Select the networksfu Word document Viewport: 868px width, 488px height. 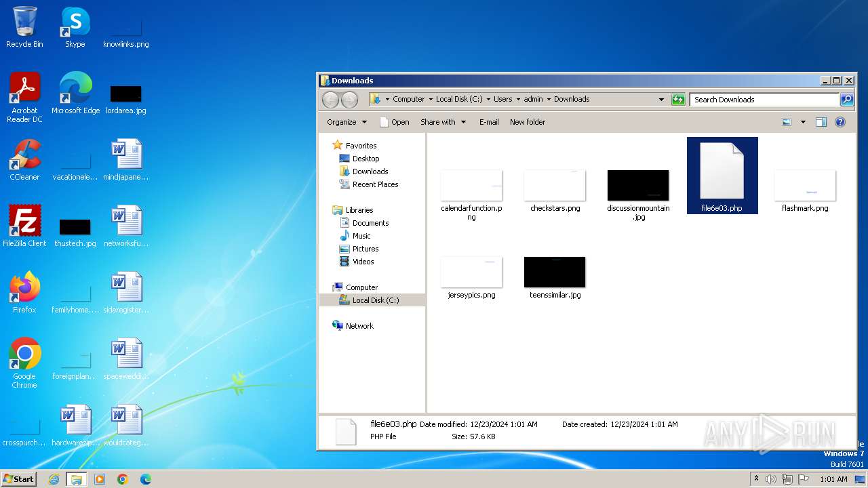click(x=125, y=226)
